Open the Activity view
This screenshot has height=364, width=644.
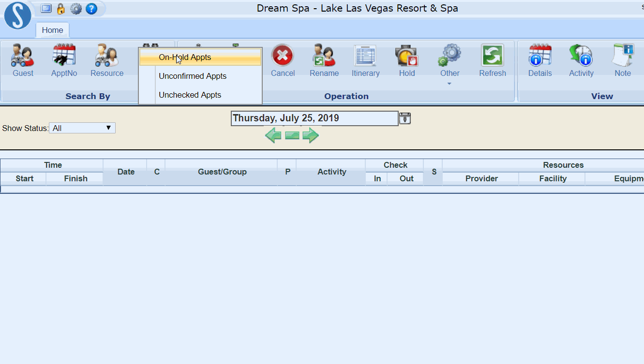point(581,59)
